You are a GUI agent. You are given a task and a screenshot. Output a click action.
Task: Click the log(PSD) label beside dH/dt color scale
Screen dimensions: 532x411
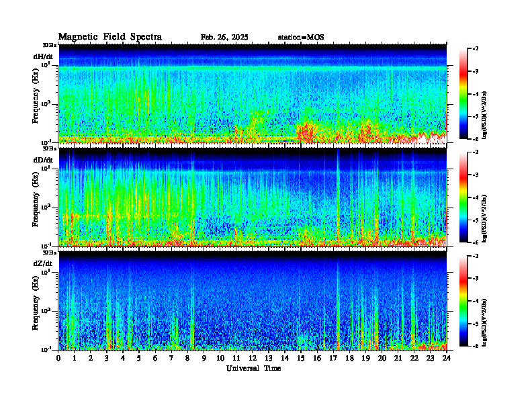tap(484, 115)
